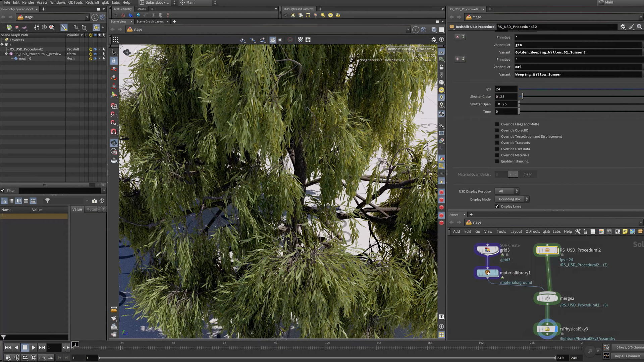Screen dimensions: 644x362
Task: Click Key All Channels button
Action: [x=627, y=356]
